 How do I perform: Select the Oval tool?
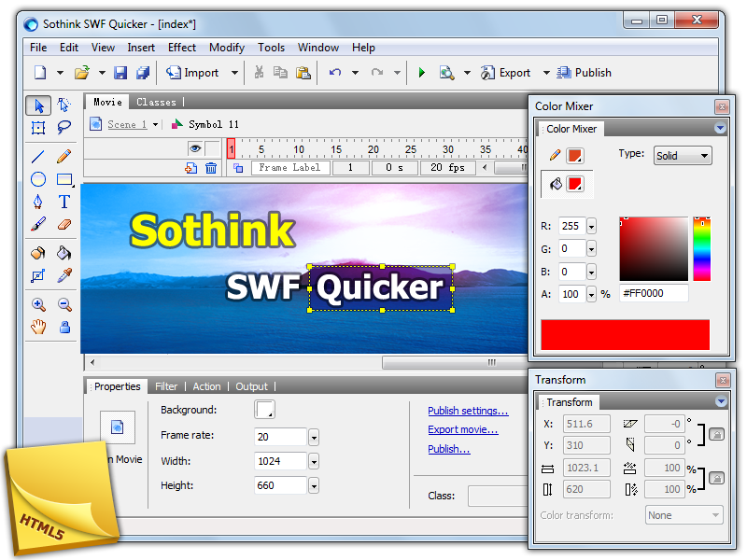pos(38,179)
